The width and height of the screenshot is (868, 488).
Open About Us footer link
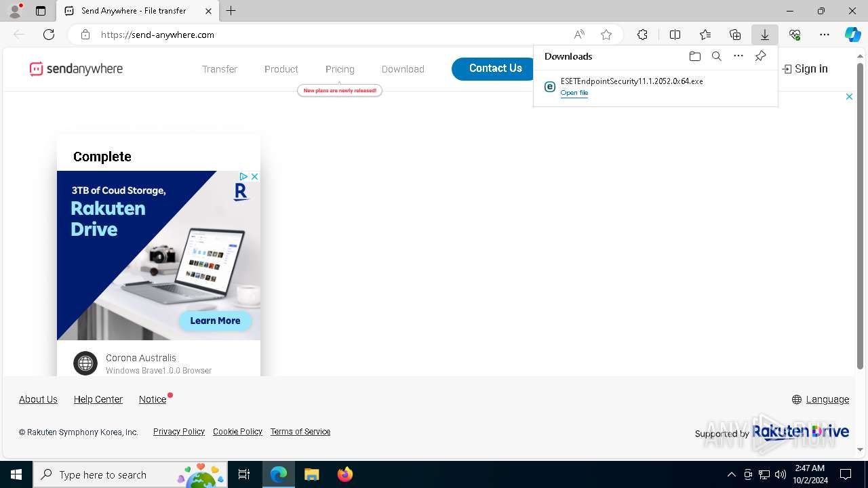coord(38,399)
